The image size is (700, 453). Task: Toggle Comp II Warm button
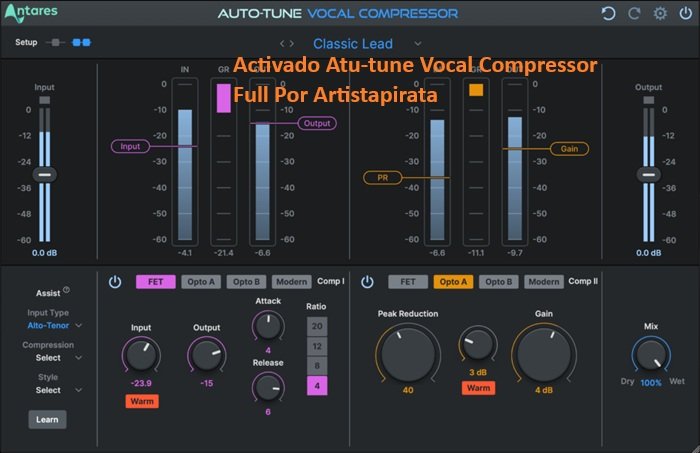478,388
